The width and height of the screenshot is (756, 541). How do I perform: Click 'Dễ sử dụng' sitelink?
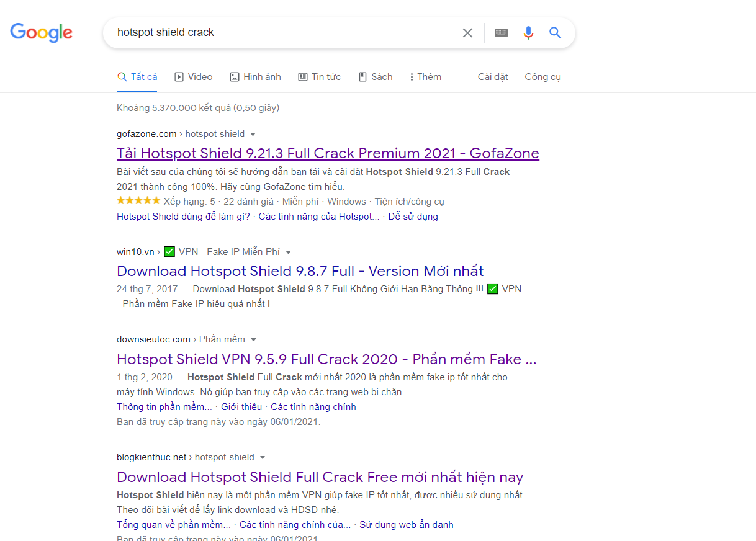[413, 217]
